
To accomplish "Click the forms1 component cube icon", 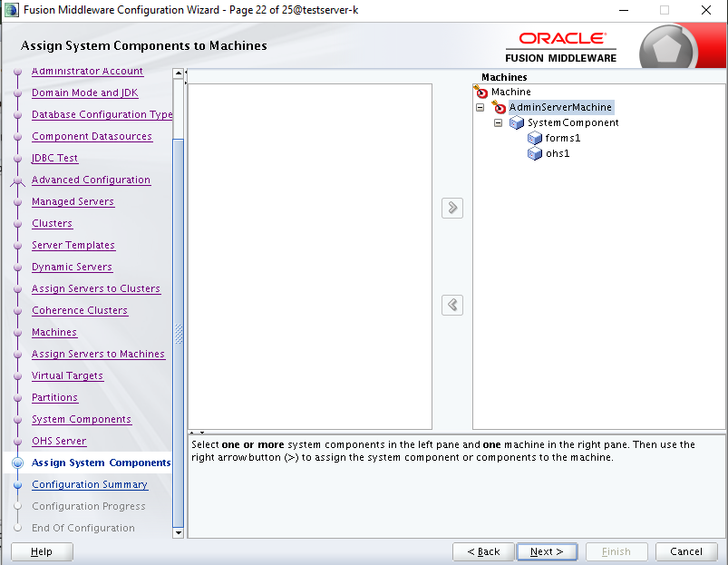I will coord(535,138).
